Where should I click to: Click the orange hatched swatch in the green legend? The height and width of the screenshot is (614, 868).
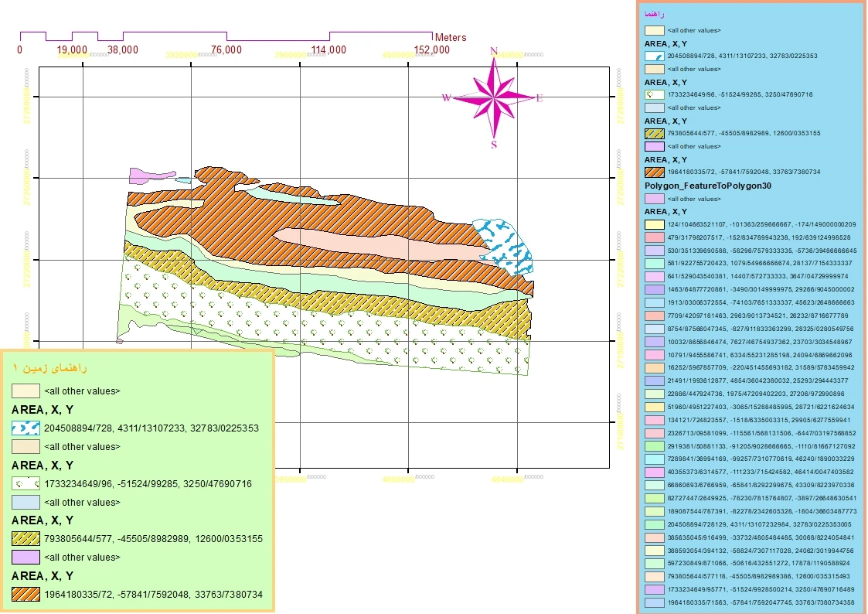(x=26, y=594)
